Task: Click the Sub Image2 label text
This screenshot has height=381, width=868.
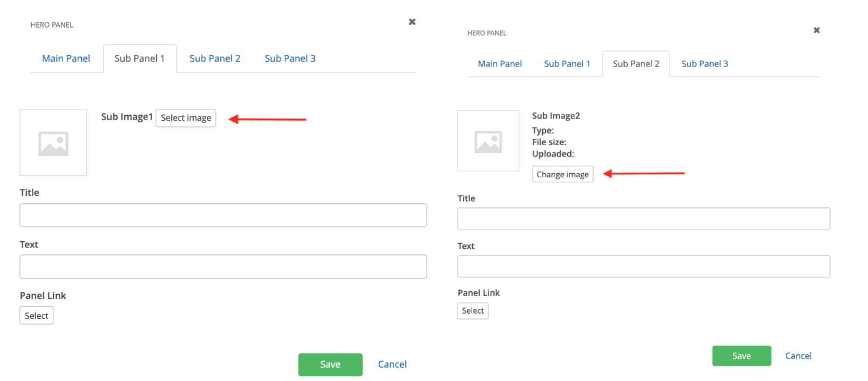Action: click(556, 116)
